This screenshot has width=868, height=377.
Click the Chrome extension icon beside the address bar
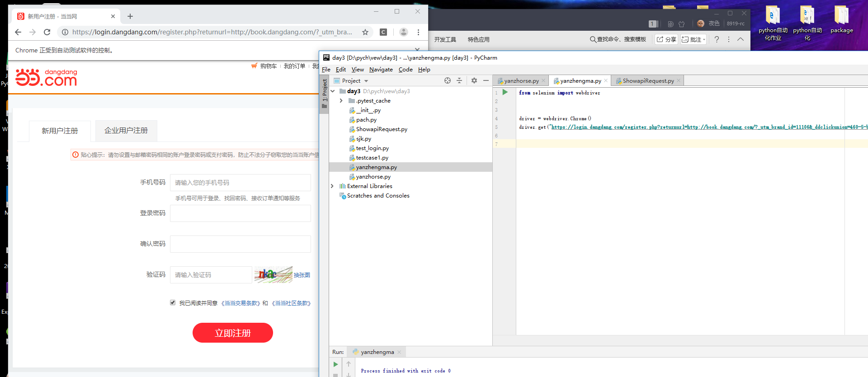click(x=383, y=32)
